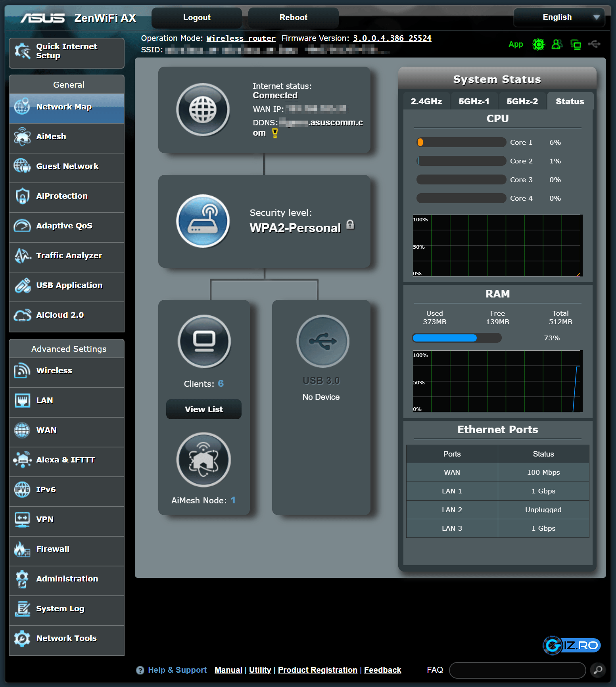Click the DDNS warning lightbulb icon
This screenshot has height=687, width=616.
pos(275,133)
